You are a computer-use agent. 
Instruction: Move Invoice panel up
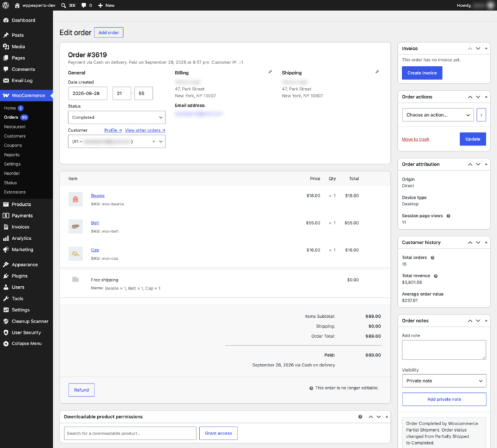click(470, 49)
